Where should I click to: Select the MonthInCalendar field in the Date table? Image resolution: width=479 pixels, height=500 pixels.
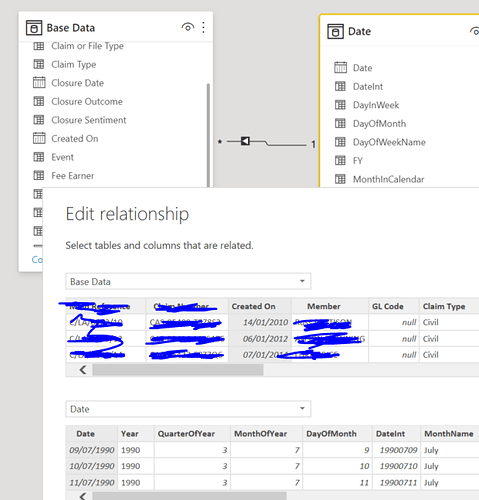pos(389,179)
